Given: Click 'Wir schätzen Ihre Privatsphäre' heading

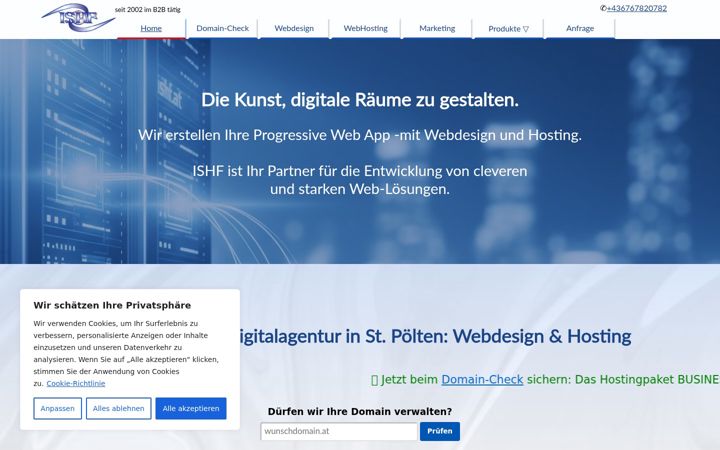Looking at the screenshot, I should coord(112,305).
